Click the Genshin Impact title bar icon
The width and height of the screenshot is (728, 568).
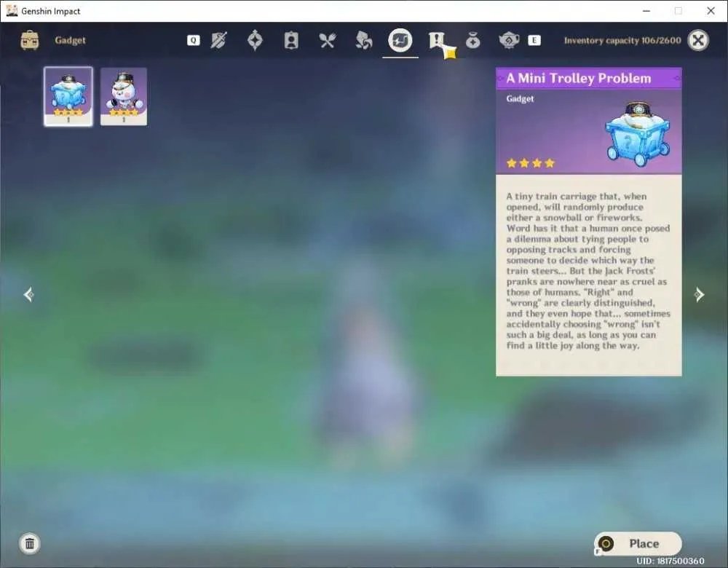[x=12, y=11]
